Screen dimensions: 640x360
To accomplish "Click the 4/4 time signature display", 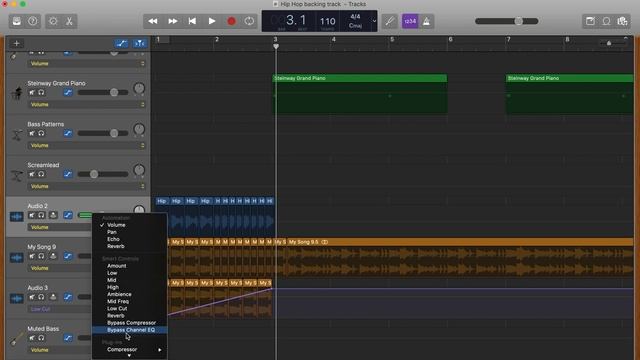I will pos(356,17).
